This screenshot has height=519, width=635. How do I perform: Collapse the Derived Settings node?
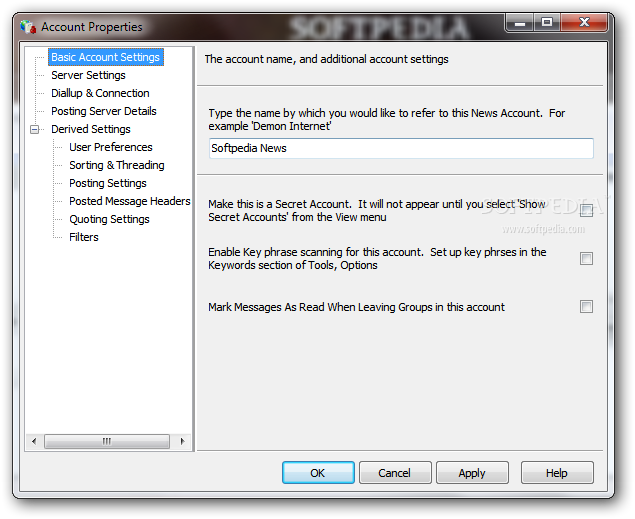coord(35,130)
